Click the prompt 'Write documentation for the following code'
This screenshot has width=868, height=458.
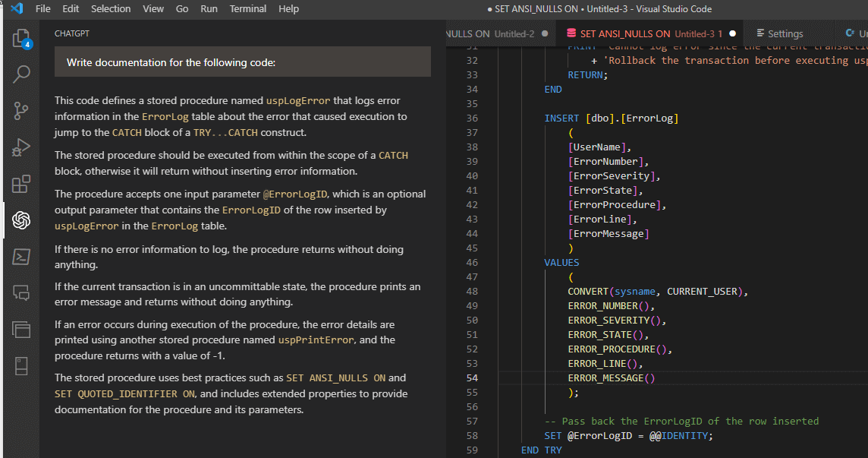[x=171, y=60]
